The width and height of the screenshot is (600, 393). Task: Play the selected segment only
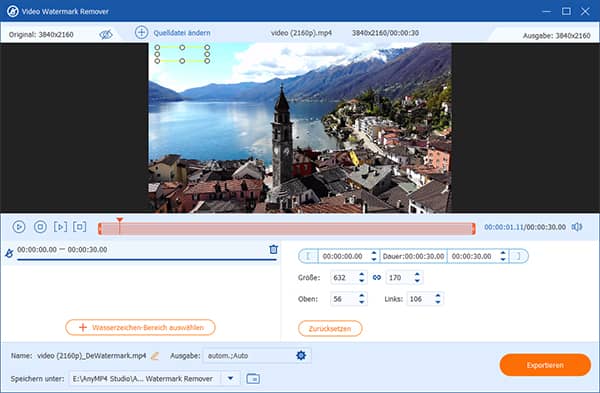point(60,227)
